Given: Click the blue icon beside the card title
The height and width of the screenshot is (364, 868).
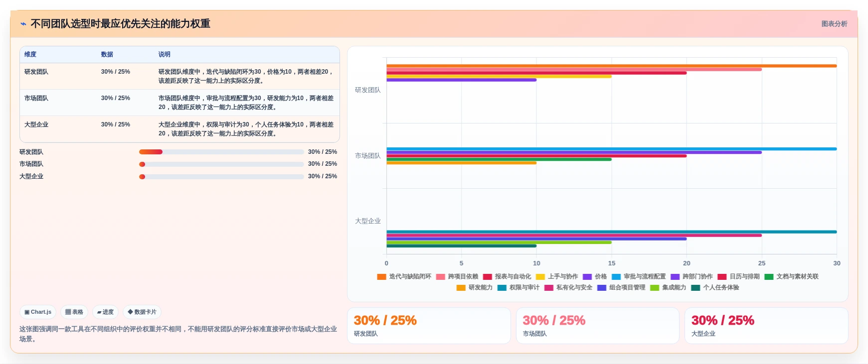Looking at the screenshot, I should click(23, 24).
